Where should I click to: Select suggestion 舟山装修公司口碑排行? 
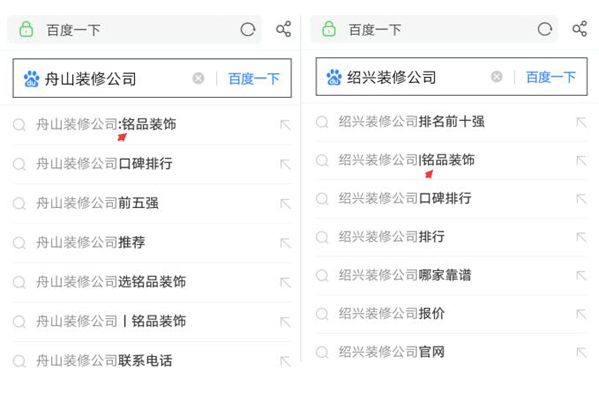152,164
